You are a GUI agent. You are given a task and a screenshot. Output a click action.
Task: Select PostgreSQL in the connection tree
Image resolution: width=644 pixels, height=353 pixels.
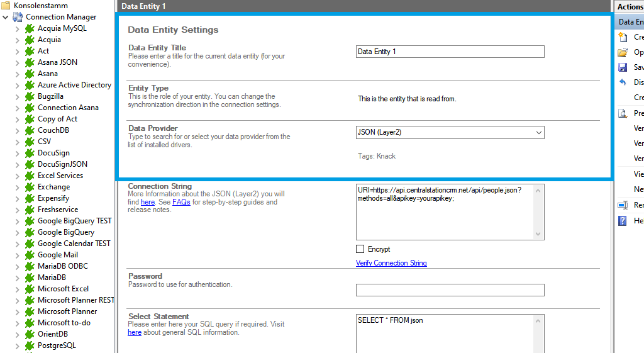(x=57, y=345)
